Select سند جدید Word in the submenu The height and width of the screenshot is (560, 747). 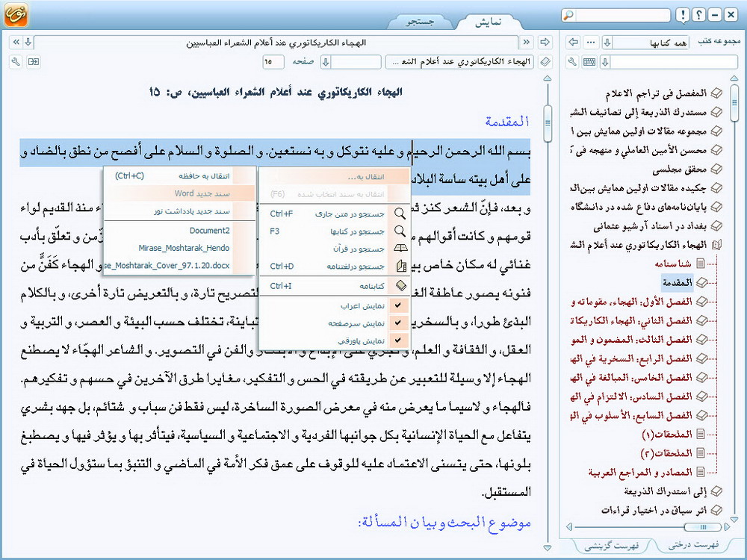click(179, 193)
